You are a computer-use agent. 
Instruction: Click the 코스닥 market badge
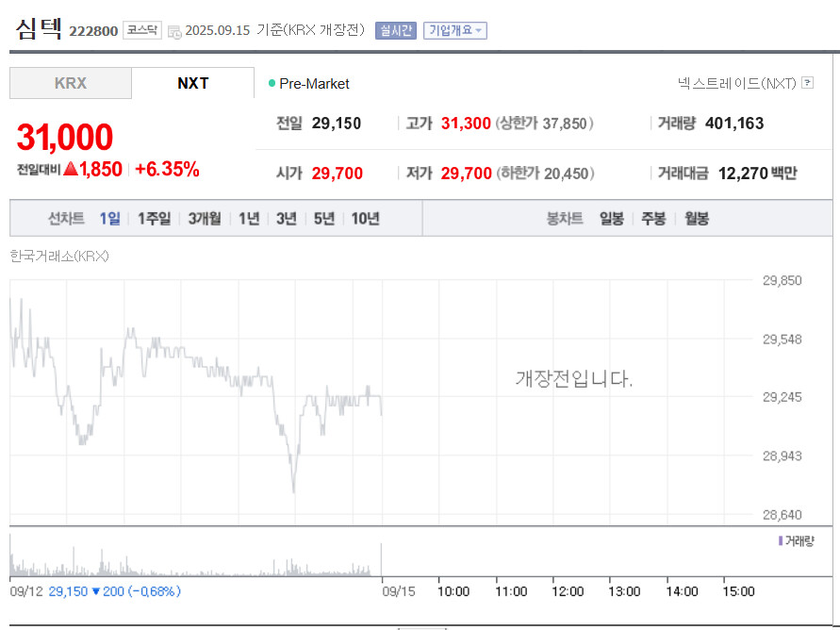pos(142,30)
